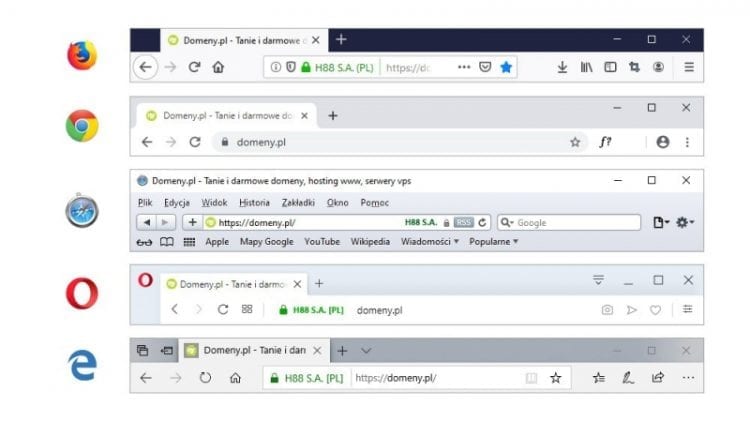750x421 pixels.
Task: Click Chrome padlock site info icon
Action: pyautogui.click(x=225, y=142)
